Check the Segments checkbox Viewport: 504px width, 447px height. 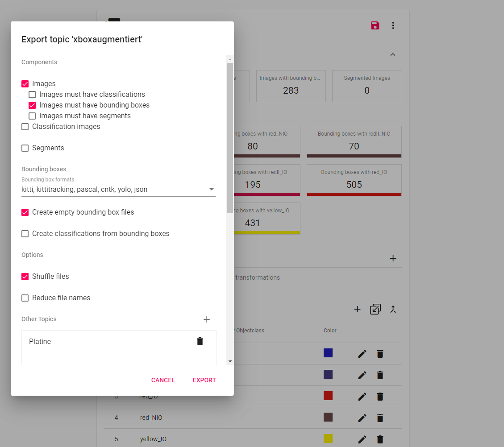coord(25,148)
